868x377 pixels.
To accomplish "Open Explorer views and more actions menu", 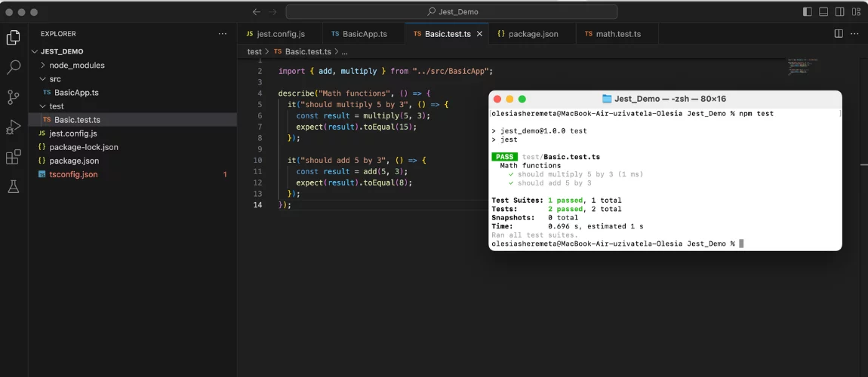I will tap(222, 34).
